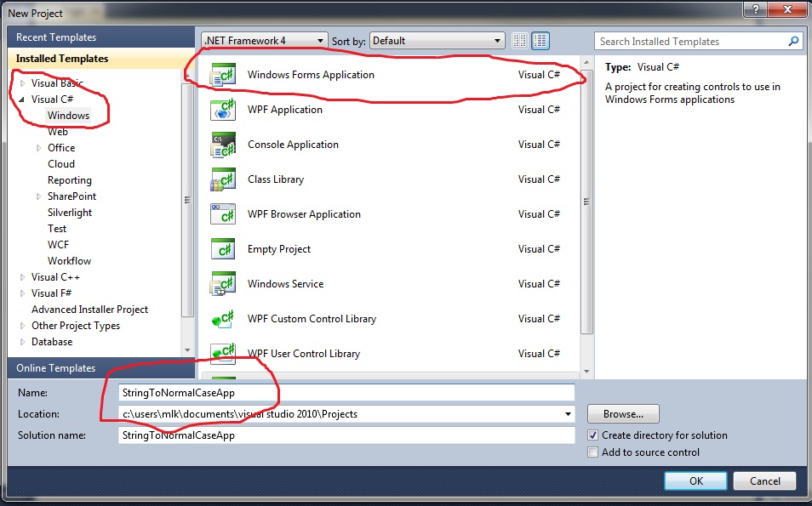Click the Windows Service template icon

tap(223, 284)
